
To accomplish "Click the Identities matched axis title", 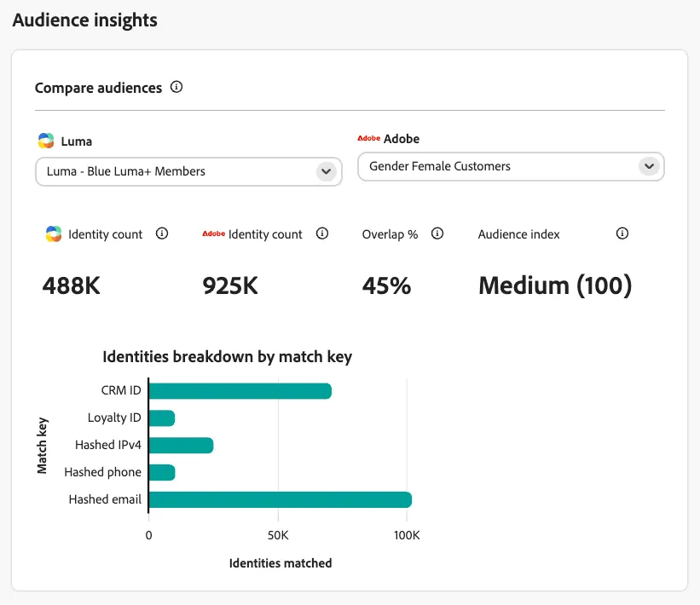I will click(281, 563).
